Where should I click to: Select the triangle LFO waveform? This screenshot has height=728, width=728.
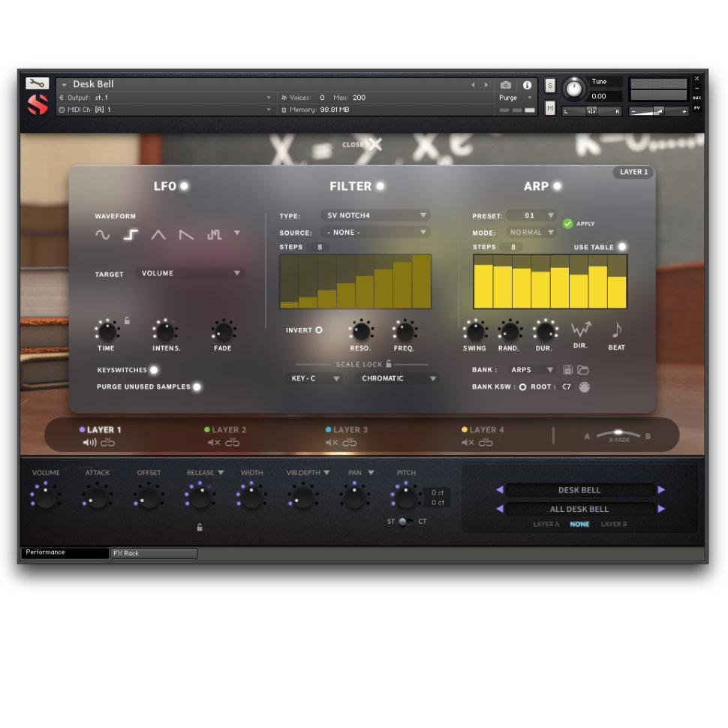coord(158,235)
